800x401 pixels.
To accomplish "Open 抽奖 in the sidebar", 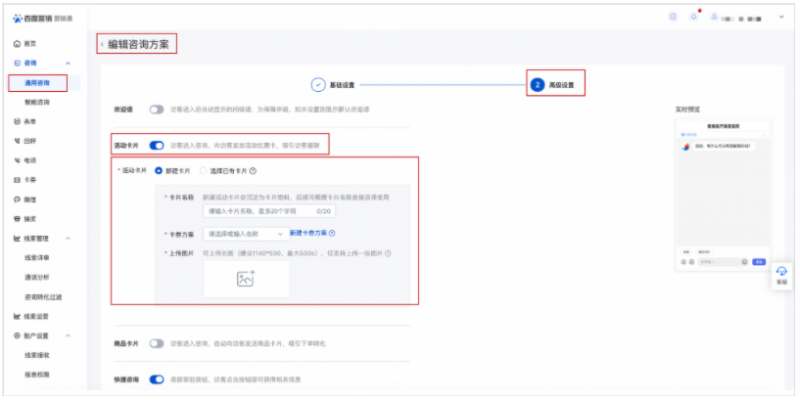I will [x=30, y=219].
